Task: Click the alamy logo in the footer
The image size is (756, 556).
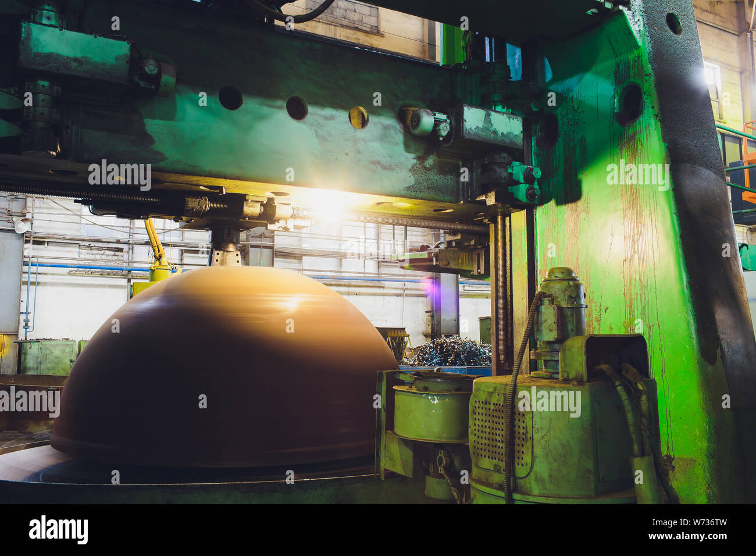Action: pyautogui.click(x=59, y=530)
